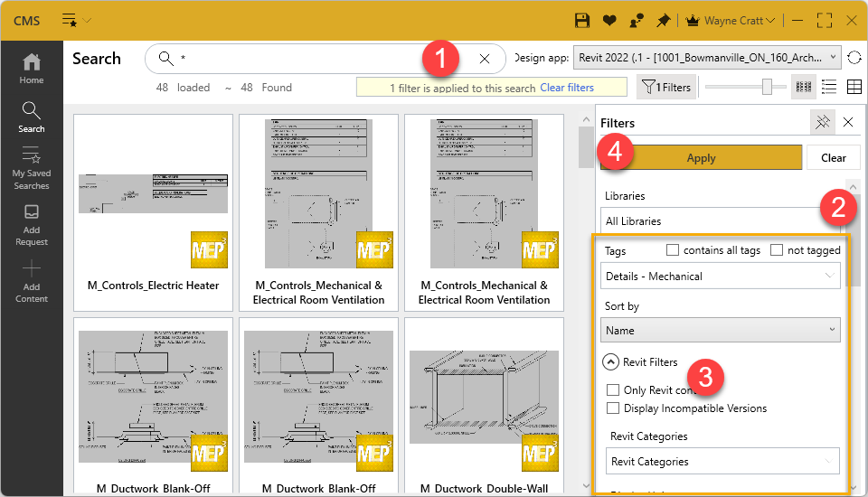
Task: Click the Apply filters button
Action: pyautogui.click(x=701, y=157)
